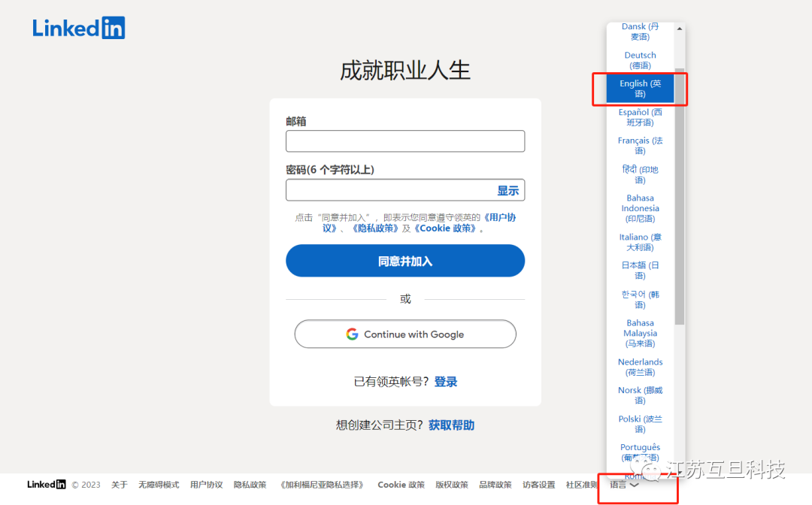Click the Google icon in Continue button
Image resolution: width=812 pixels, height=505 pixels.
(x=352, y=334)
